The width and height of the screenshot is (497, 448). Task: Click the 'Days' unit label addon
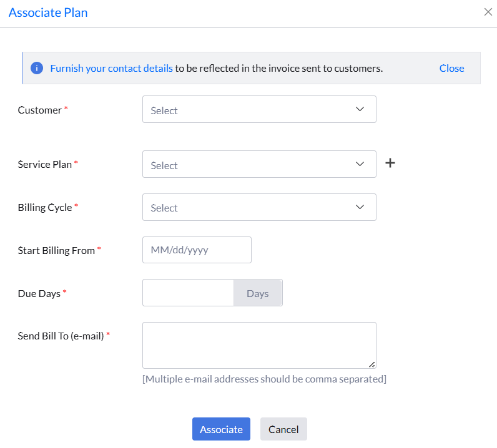click(x=257, y=293)
